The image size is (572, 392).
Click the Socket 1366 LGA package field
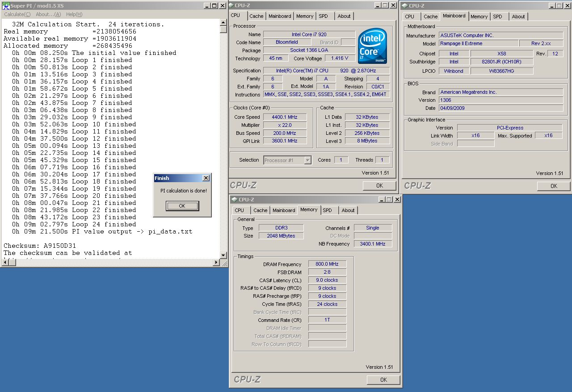(x=309, y=50)
